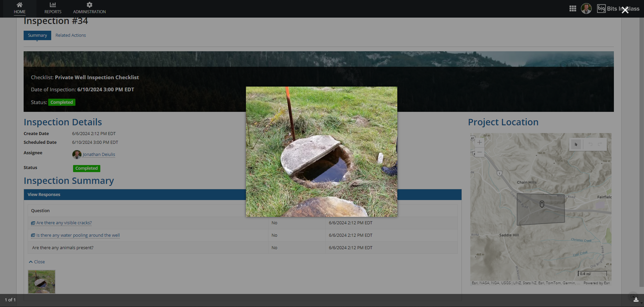The height and width of the screenshot is (307, 644).
Task: Open the Administration gear menu
Action: (x=89, y=8)
